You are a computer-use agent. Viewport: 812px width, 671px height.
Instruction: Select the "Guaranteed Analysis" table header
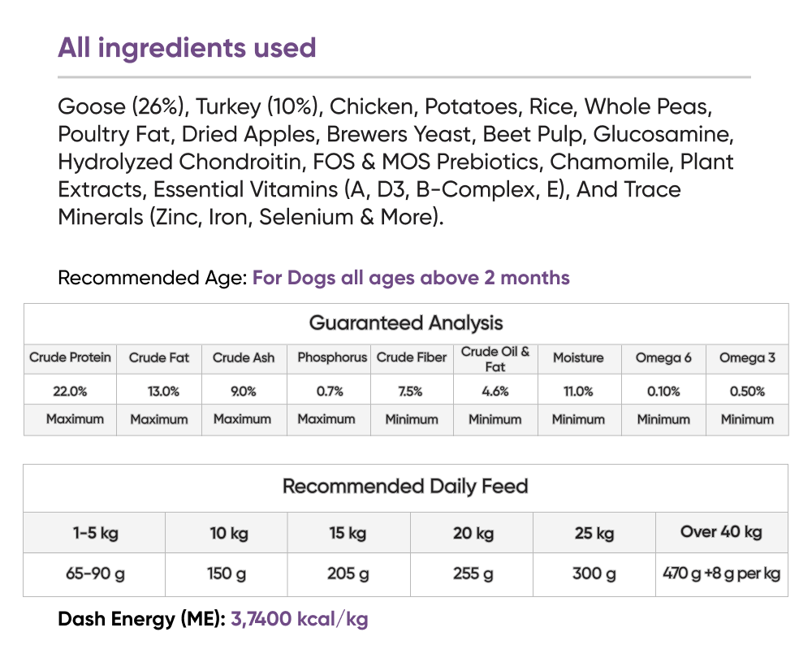click(x=406, y=323)
